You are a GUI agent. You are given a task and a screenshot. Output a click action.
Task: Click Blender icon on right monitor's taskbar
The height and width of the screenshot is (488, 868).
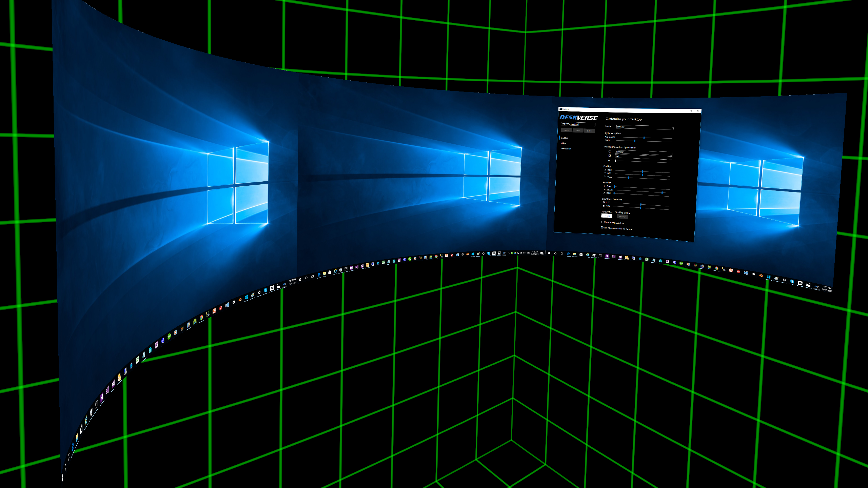(761, 275)
